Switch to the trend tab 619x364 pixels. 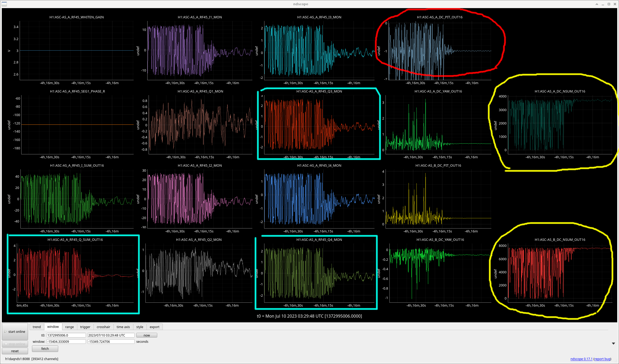click(x=37, y=327)
